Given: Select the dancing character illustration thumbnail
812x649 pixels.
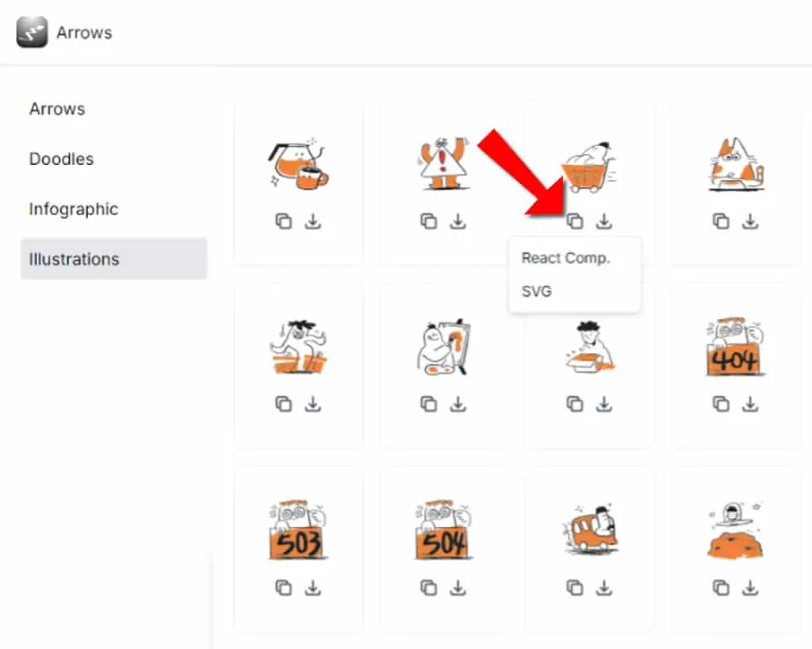Looking at the screenshot, I should tap(299, 347).
